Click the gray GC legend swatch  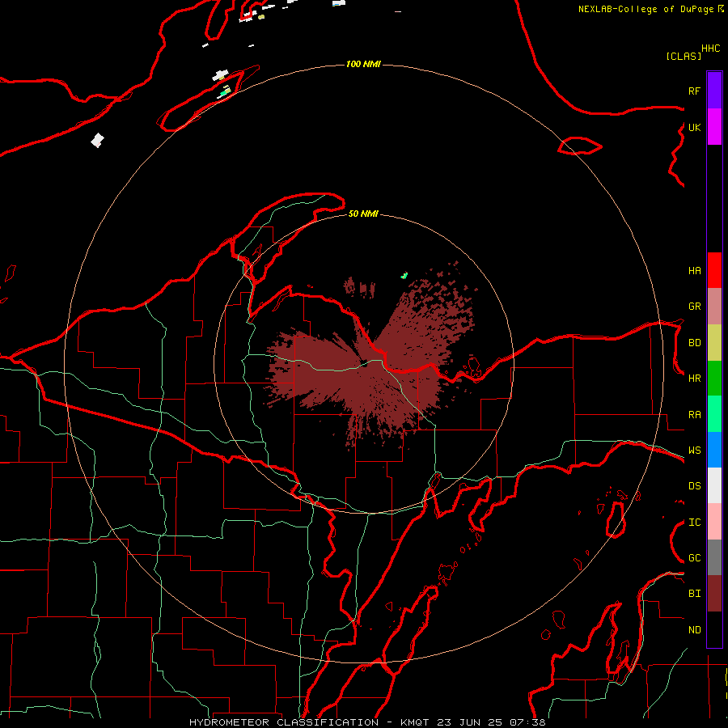click(714, 557)
